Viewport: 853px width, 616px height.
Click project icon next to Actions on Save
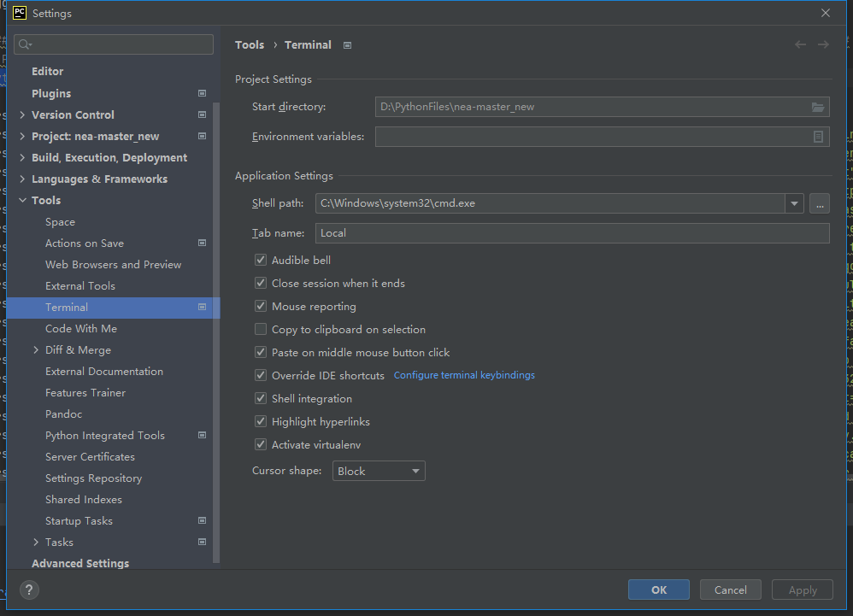pos(202,243)
